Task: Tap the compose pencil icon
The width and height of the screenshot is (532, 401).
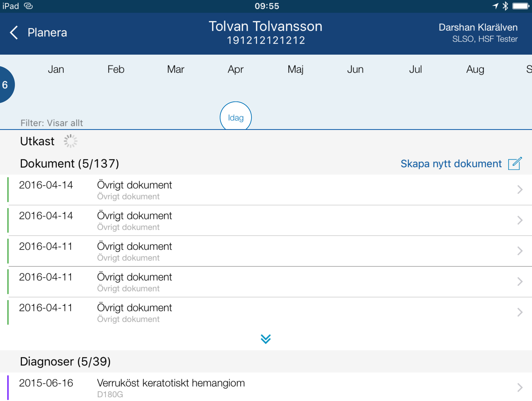Action: [515, 164]
